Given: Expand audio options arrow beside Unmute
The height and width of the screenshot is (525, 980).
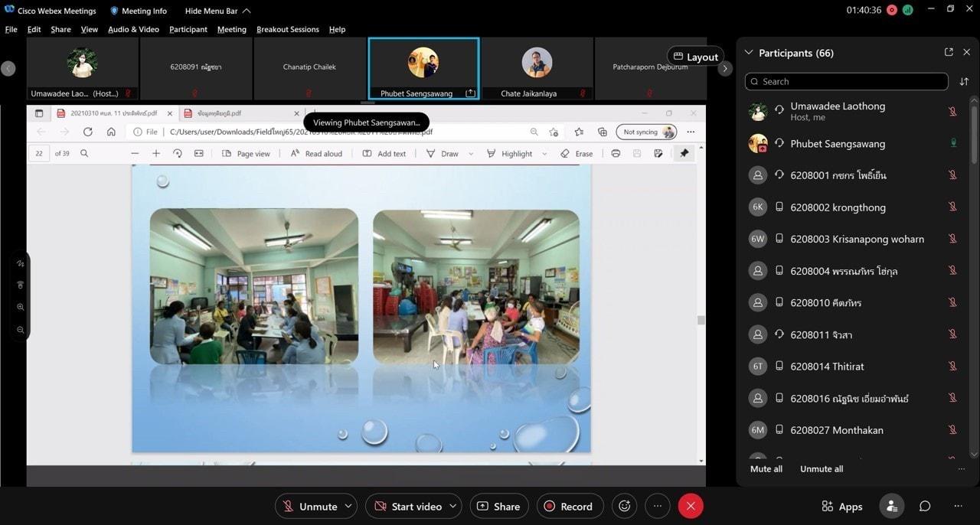Looking at the screenshot, I should (348, 506).
